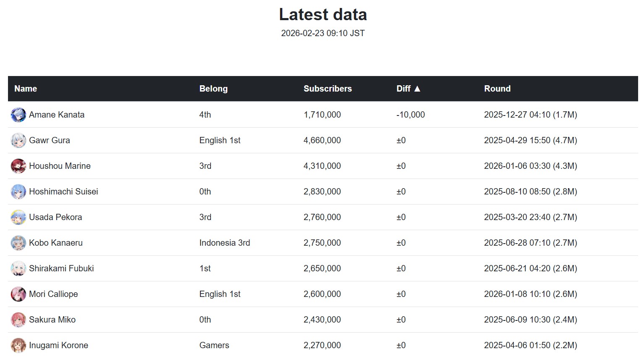Click the 2,760,000 subscribers value
This screenshot has width=644, height=357.
pyautogui.click(x=322, y=217)
